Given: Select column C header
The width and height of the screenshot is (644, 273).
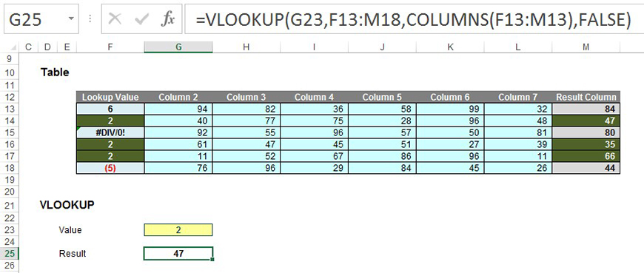Looking at the screenshot, I should point(28,47).
